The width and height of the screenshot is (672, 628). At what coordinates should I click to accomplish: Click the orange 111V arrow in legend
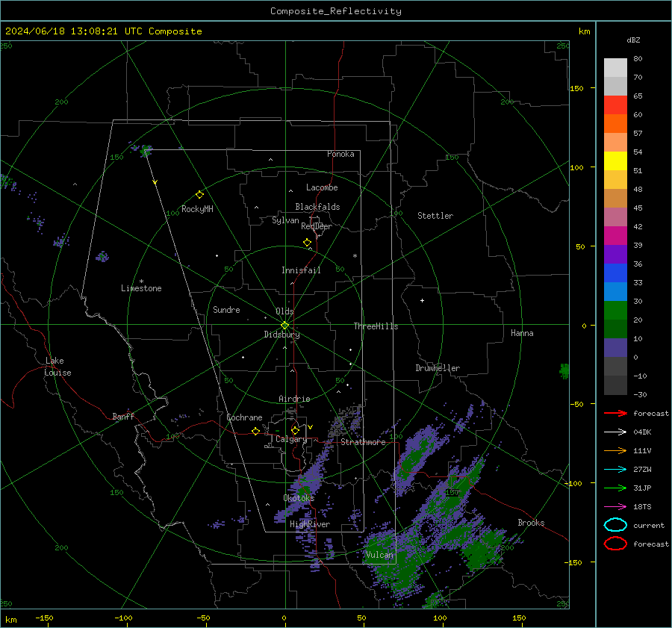(x=615, y=450)
